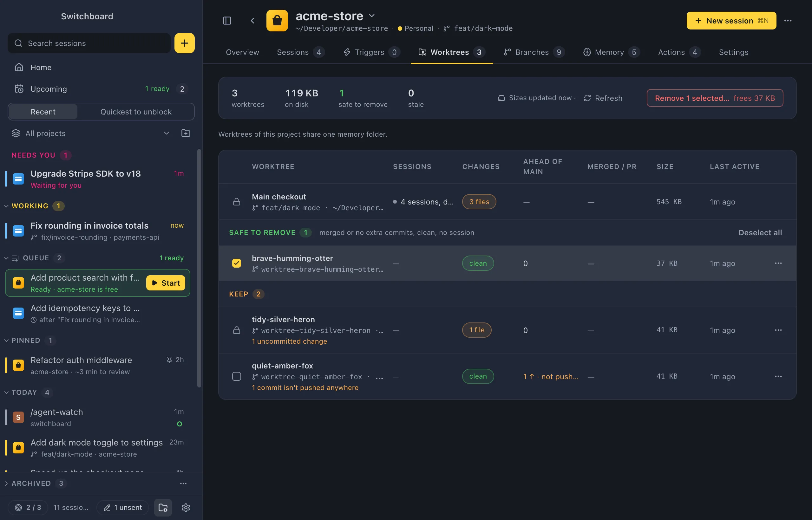Click the 3 files changes badge
812x520 pixels.
point(479,202)
